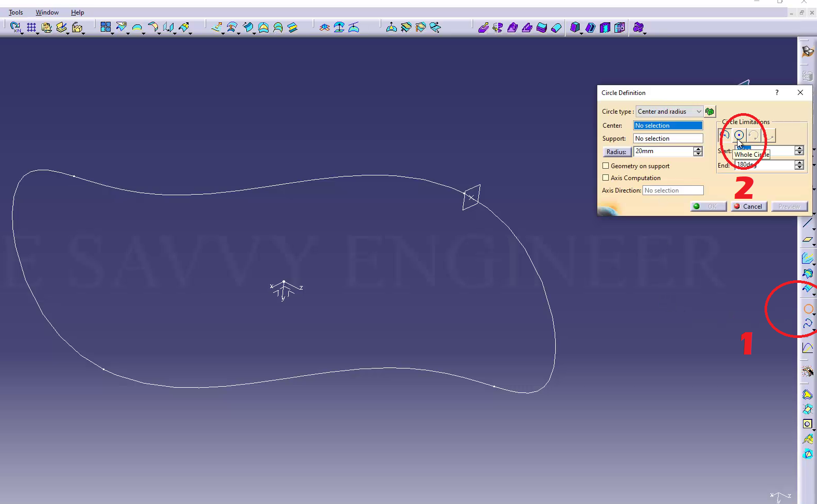Click Cancel in Circle Definition dialog
The width and height of the screenshot is (817, 504).
pos(749,207)
